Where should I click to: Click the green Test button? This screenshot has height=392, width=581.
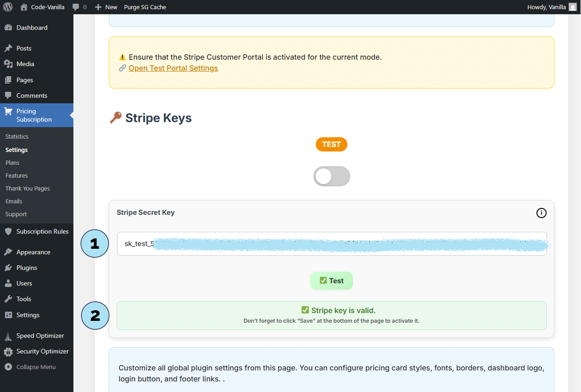(331, 281)
